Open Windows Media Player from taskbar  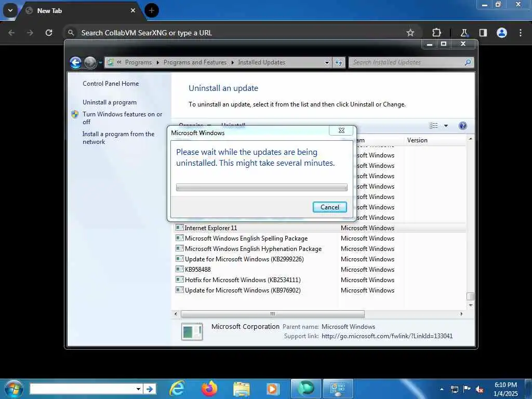[x=273, y=389]
